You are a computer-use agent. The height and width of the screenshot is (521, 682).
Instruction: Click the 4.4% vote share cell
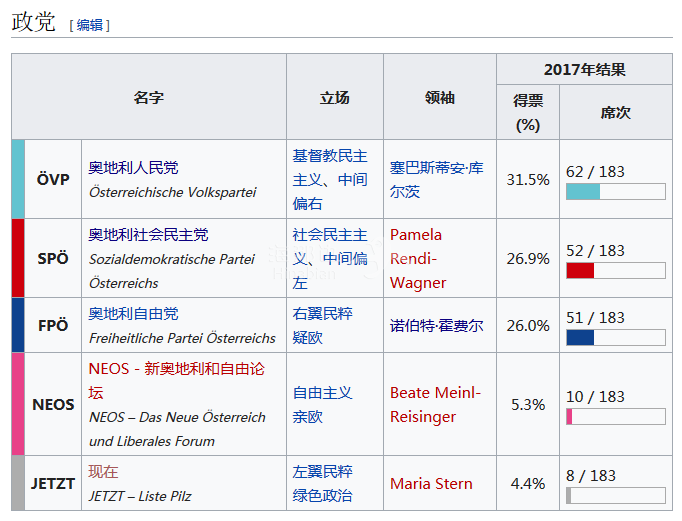pos(528,483)
